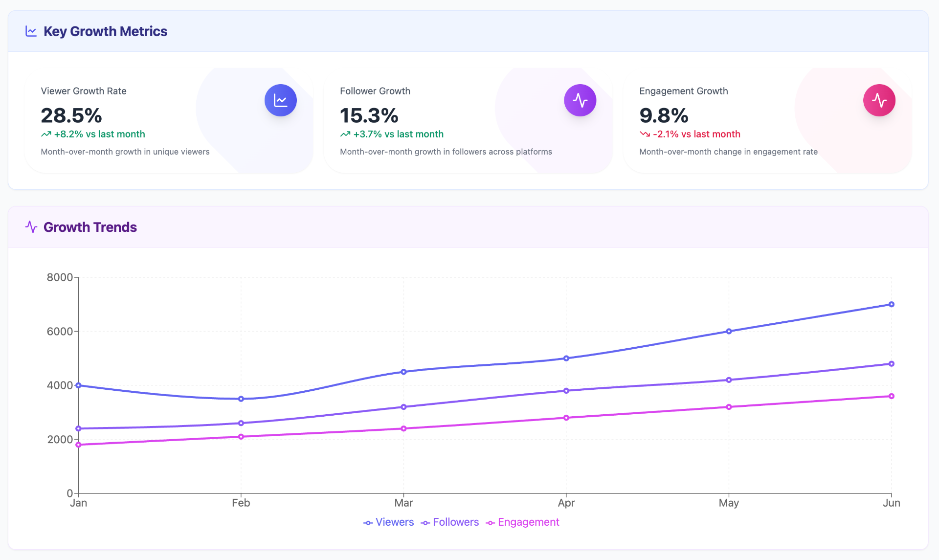Screen dimensions: 939x560
Task: Click the Viewers data point for Feb
Action: (x=241, y=399)
